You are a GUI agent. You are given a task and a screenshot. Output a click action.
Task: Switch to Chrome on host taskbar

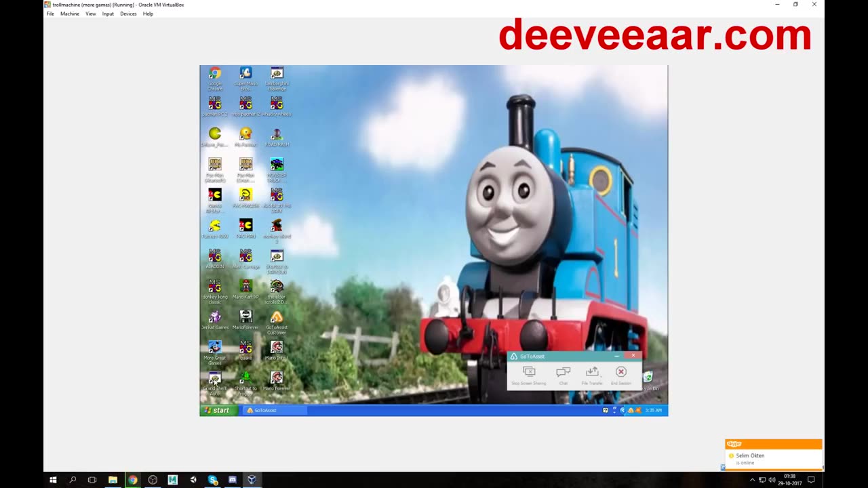click(132, 480)
